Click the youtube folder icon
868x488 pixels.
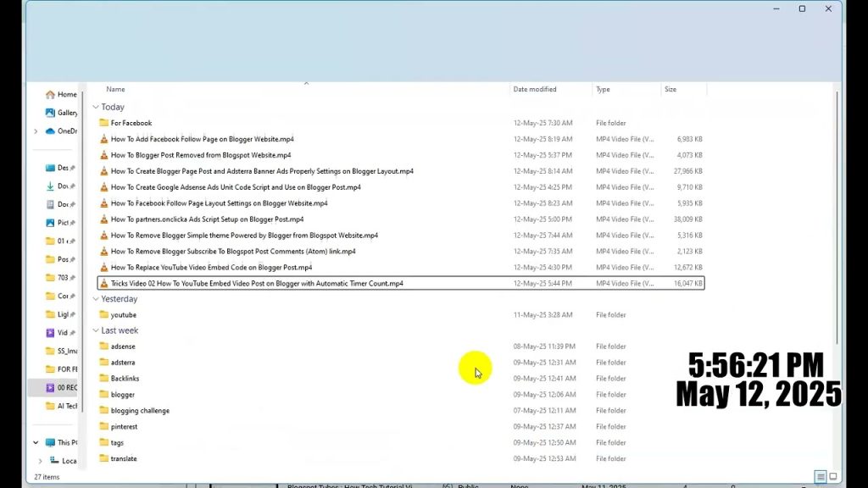(104, 315)
